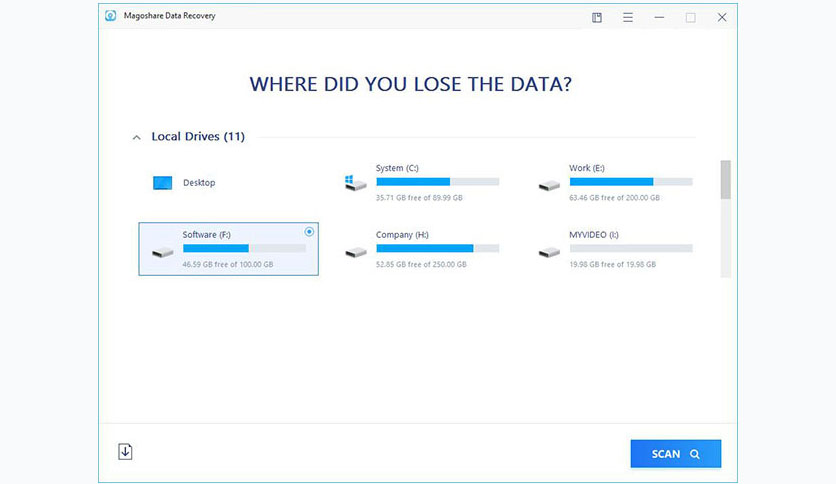Select the Desktop monitor icon
Viewport: 836px width, 484px height.
[163, 183]
